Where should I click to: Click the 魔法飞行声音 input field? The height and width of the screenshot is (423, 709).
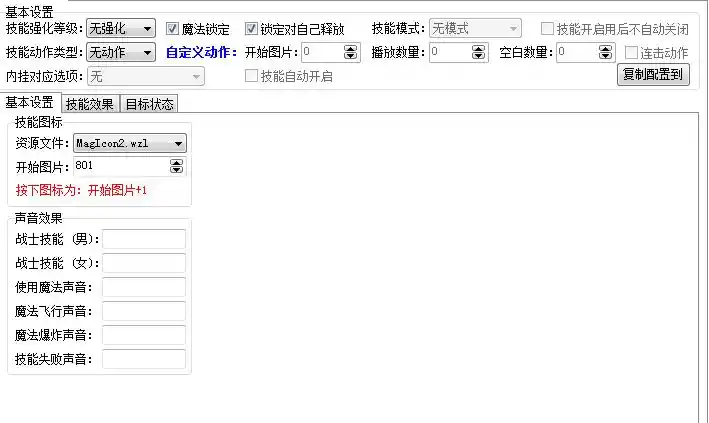[144, 311]
